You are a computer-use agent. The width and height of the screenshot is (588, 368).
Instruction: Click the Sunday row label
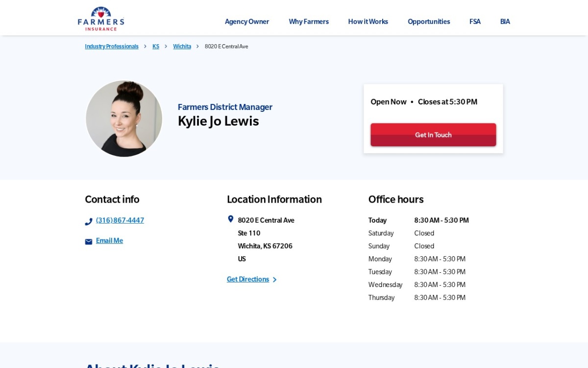pyautogui.click(x=379, y=246)
